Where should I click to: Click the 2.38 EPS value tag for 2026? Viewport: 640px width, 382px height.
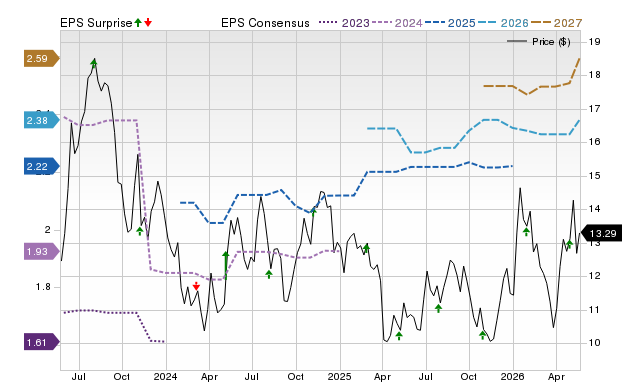(41, 120)
